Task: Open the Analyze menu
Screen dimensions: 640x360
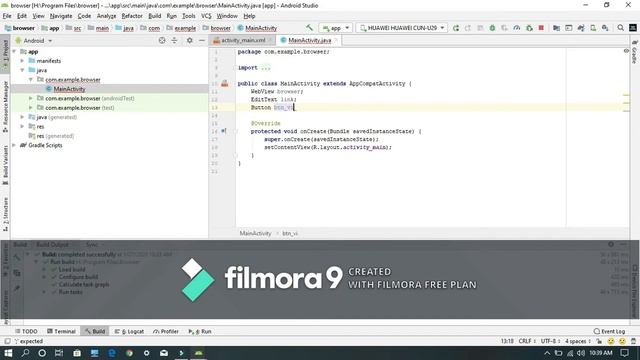Action: [106, 16]
